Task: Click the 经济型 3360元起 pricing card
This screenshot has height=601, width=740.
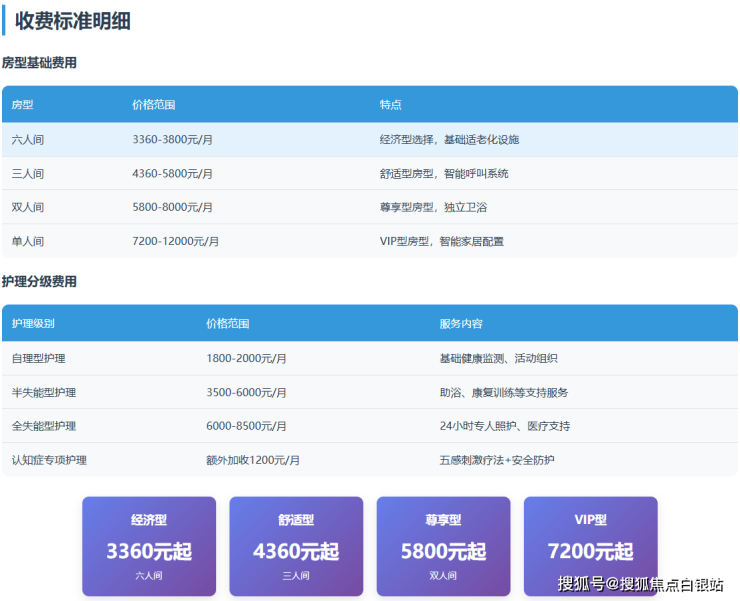Action: 148,546
